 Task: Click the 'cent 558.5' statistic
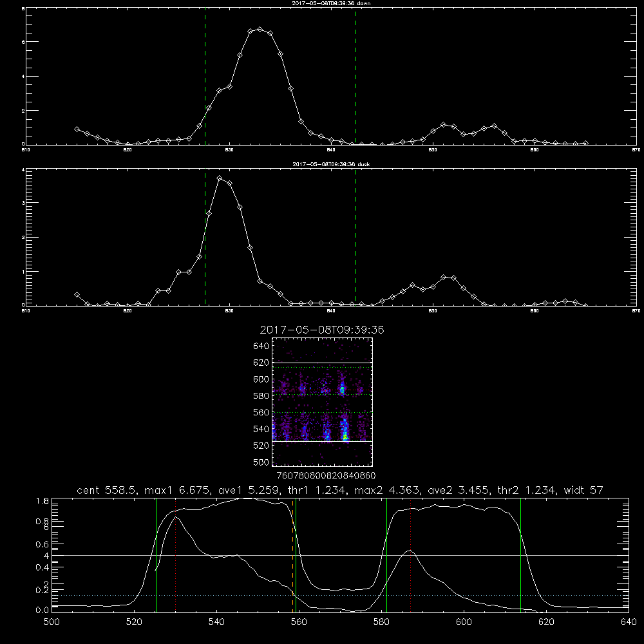(106, 490)
